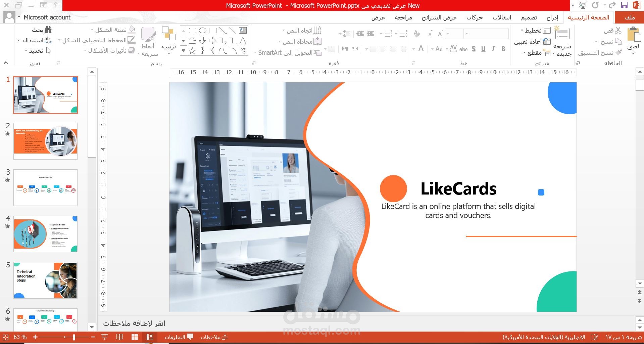This screenshot has height=344, width=644.
Task: Select slide 4 Target audience thumbnail
Action: [x=45, y=234]
